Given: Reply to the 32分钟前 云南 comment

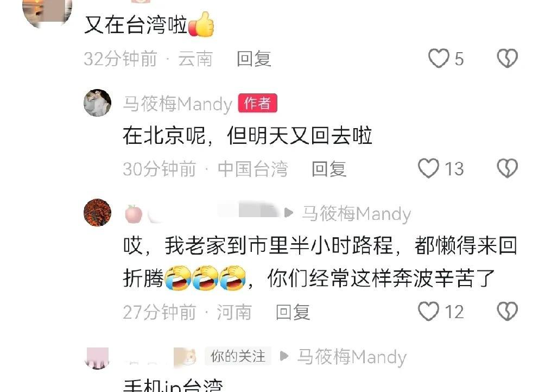Looking at the screenshot, I should (x=254, y=59).
